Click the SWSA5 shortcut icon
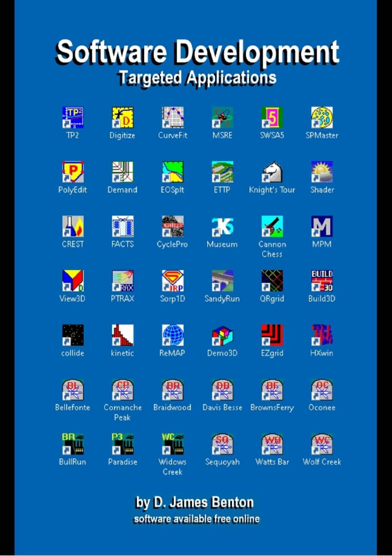 [272, 118]
